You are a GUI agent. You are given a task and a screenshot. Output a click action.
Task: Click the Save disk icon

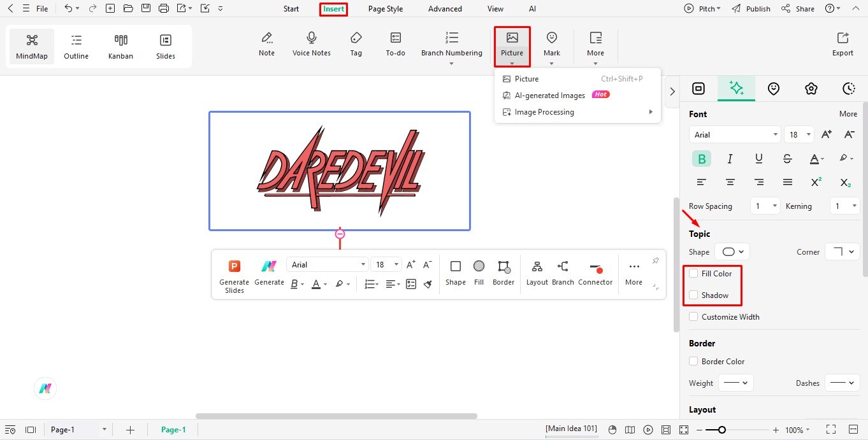[x=146, y=8]
